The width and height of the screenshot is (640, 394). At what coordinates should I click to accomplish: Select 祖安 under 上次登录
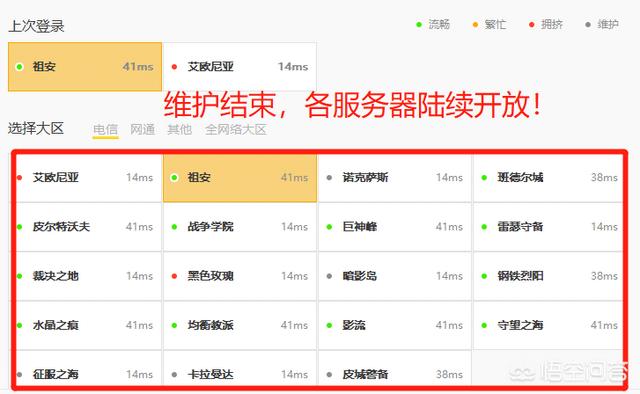click(x=85, y=67)
